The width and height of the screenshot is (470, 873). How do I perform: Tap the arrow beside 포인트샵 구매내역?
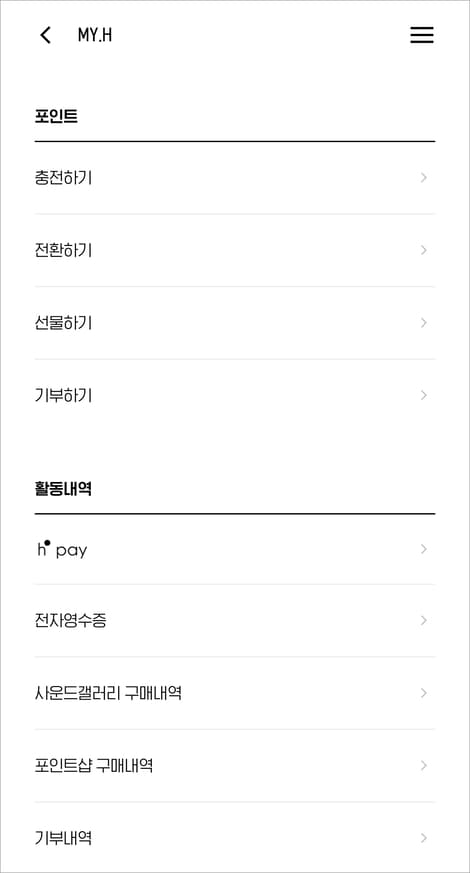click(x=424, y=766)
